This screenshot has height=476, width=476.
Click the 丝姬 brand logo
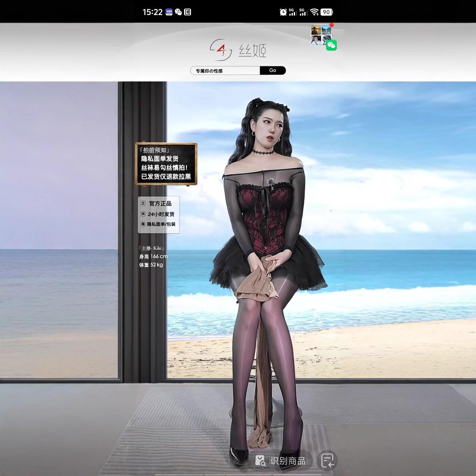pyautogui.click(x=238, y=50)
